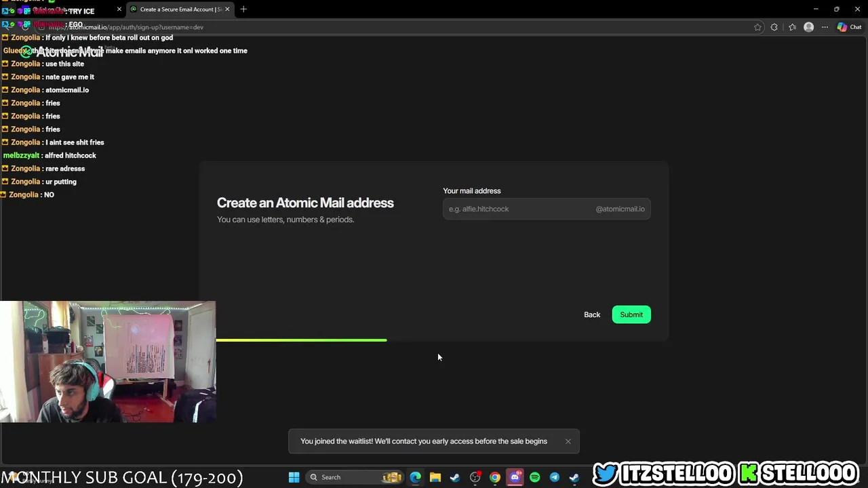Click the 'rare adresss' chat message

pos(65,168)
